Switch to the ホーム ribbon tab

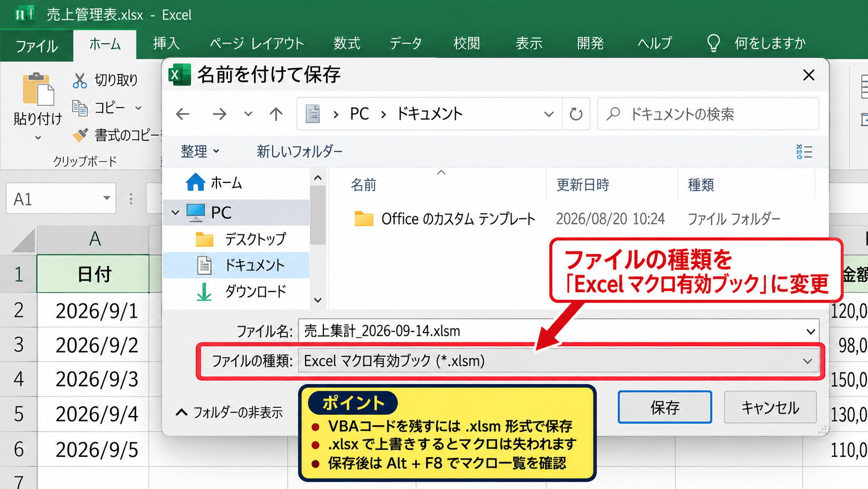click(105, 44)
